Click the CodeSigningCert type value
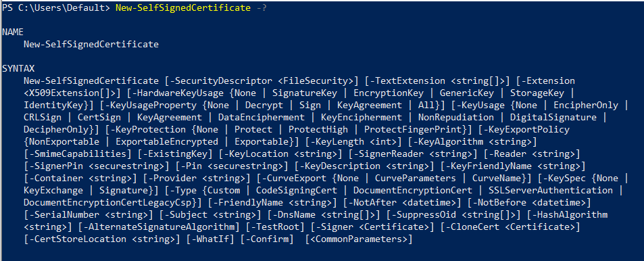Screen dimensions: 644x261 pos(296,190)
